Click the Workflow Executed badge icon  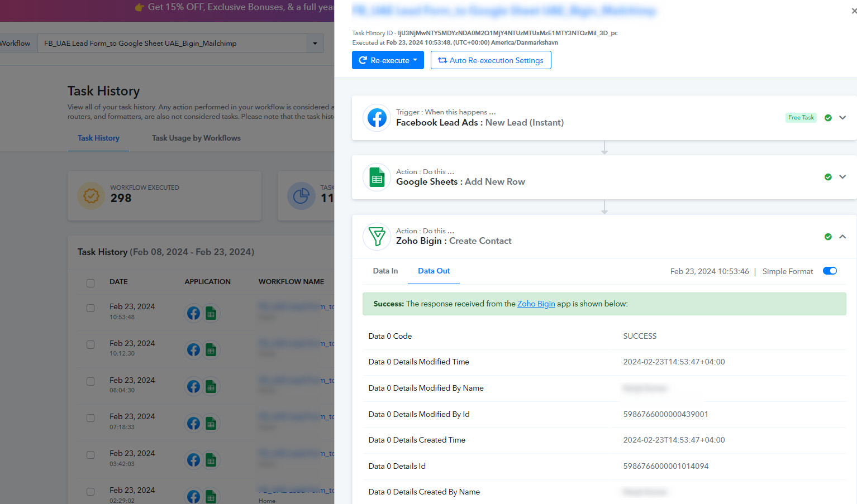click(x=91, y=196)
